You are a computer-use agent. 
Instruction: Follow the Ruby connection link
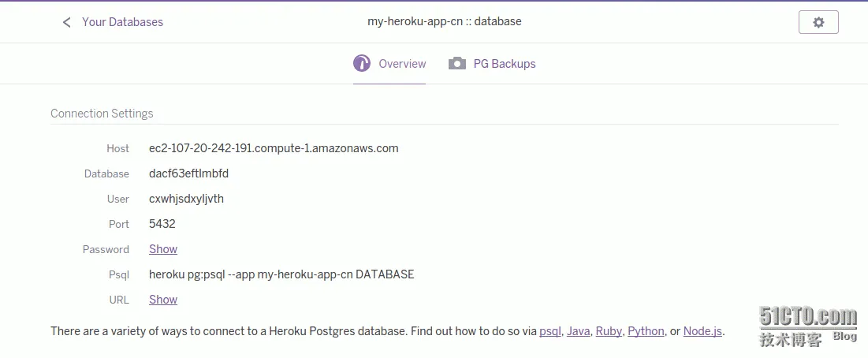coord(609,331)
